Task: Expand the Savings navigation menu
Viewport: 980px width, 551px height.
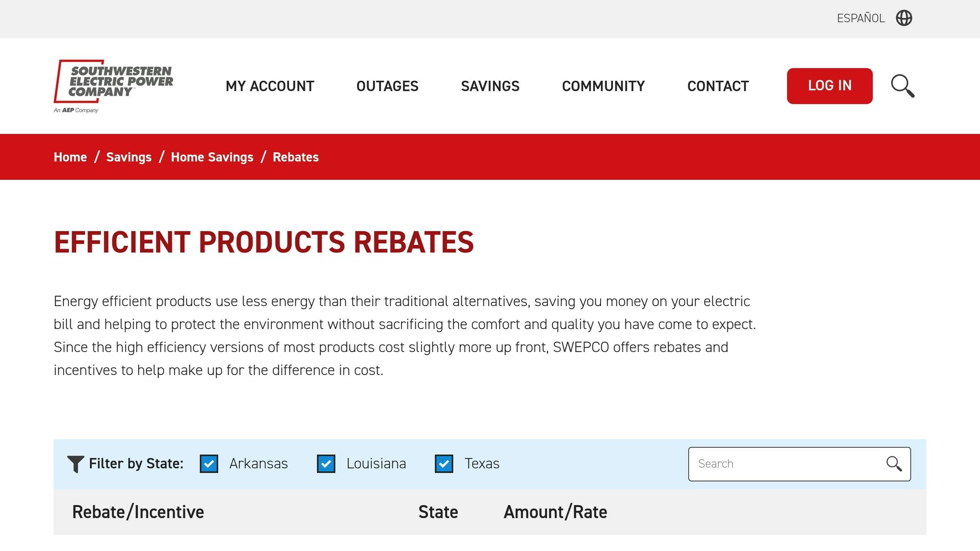Action: point(490,86)
